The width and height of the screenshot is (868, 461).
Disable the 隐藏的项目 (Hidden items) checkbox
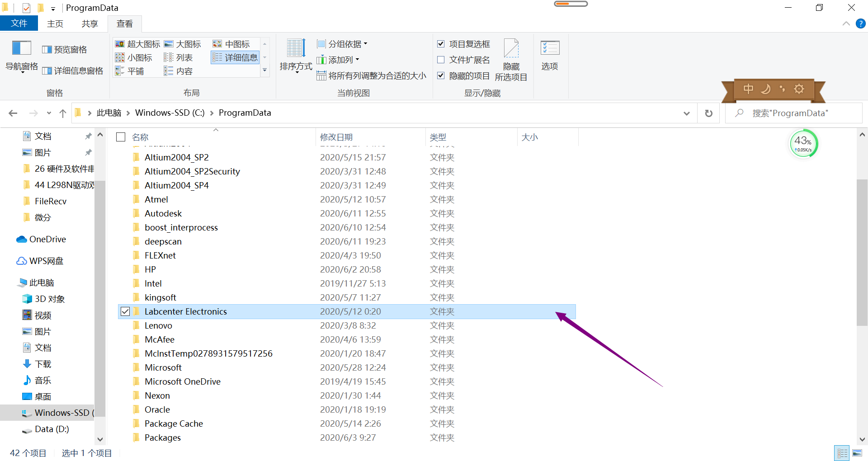tap(441, 75)
